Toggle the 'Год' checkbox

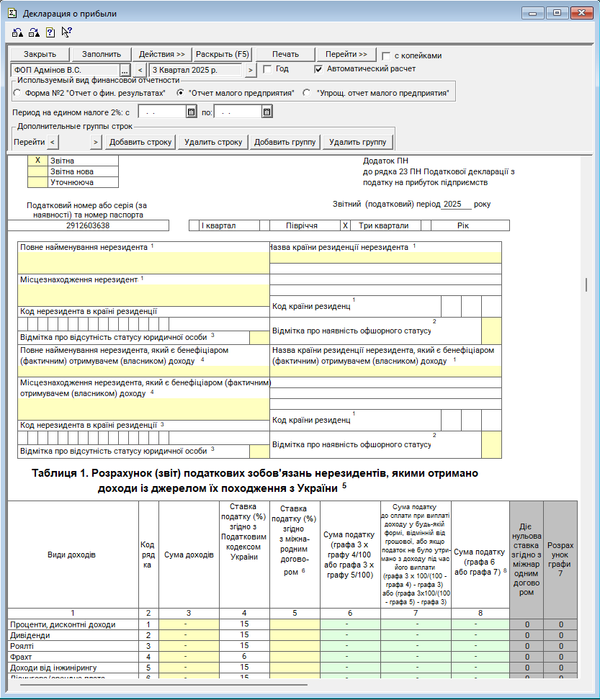[267, 69]
